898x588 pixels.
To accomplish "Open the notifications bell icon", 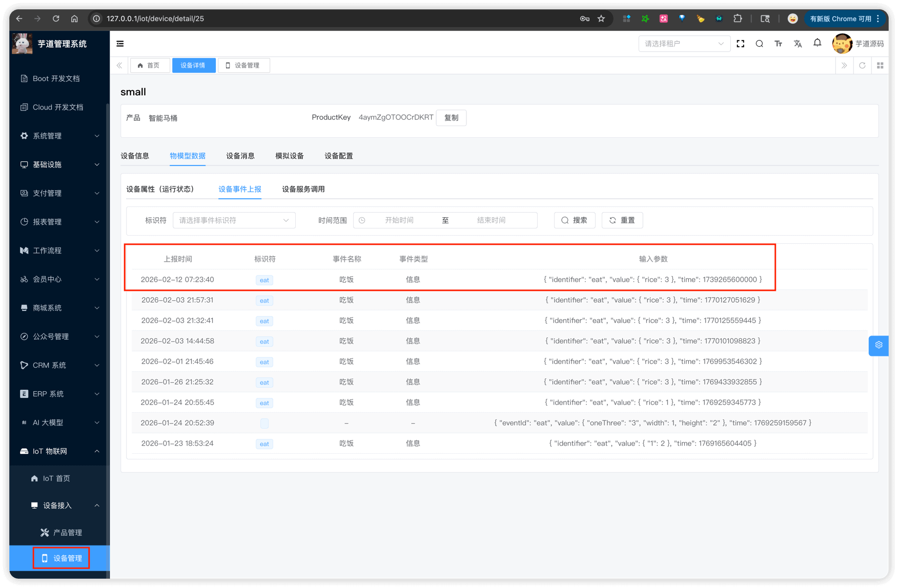I will click(817, 43).
